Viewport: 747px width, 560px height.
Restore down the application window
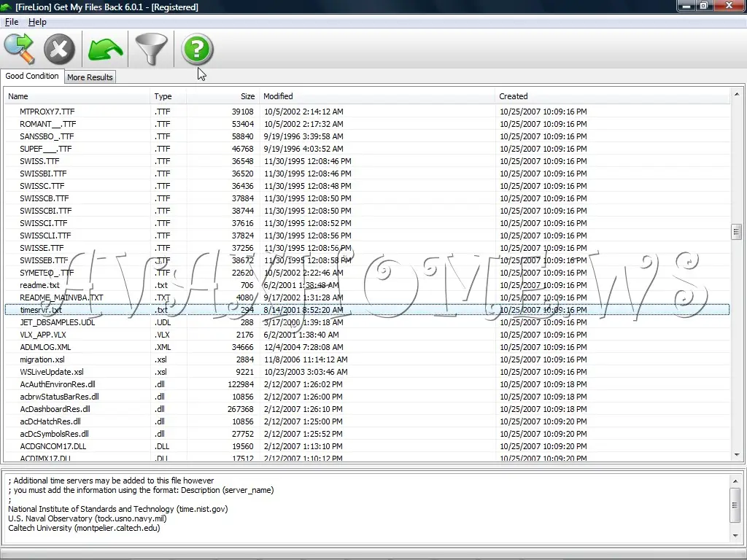[704, 6]
